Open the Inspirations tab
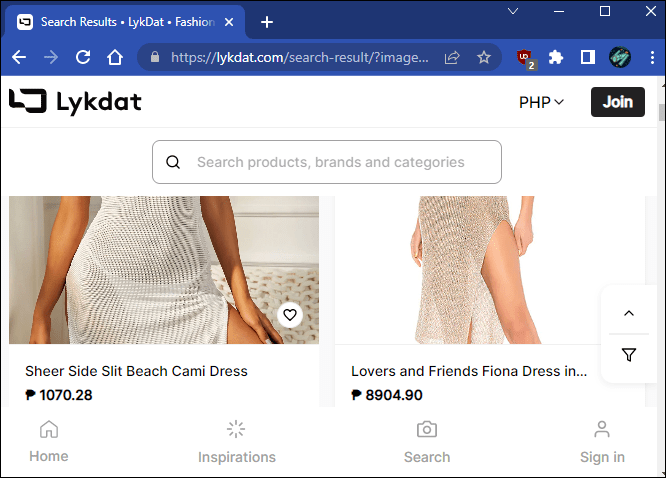 point(236,441)
